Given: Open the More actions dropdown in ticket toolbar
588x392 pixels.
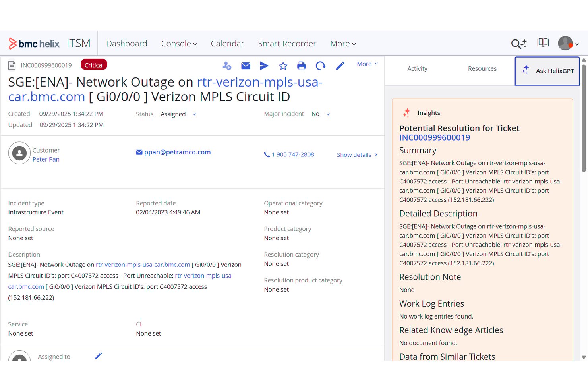Looking at the screenshot, I should point(367,64).
